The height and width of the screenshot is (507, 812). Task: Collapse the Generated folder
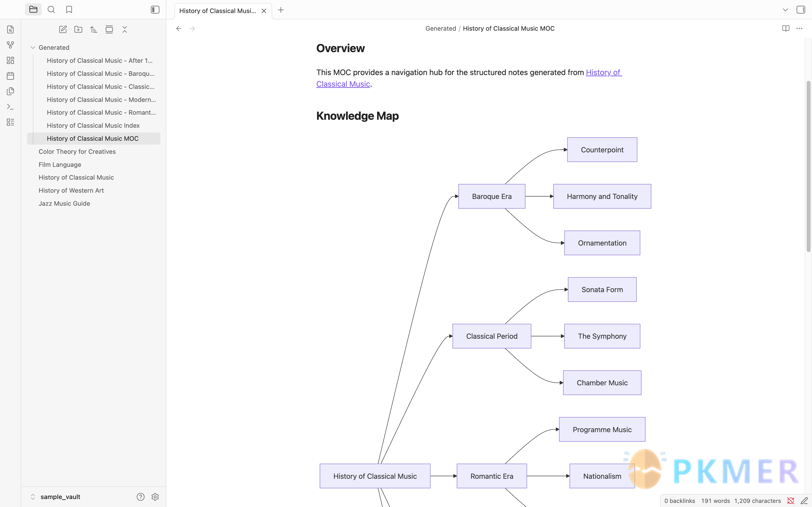33,48
